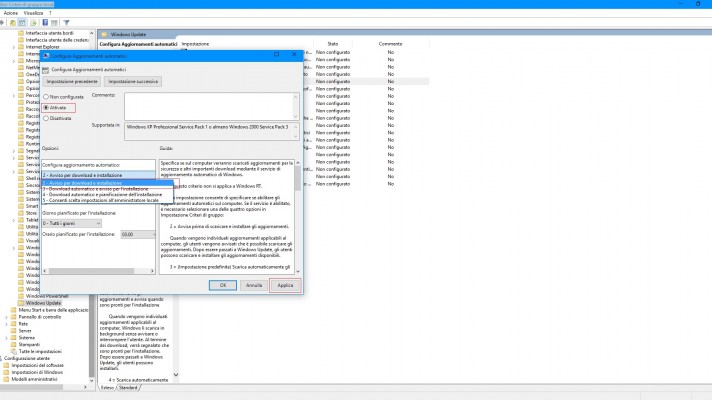Choose '3 - Download automatico e avviso' option
The width and height of the screenshot is (712, 400).
99,187
